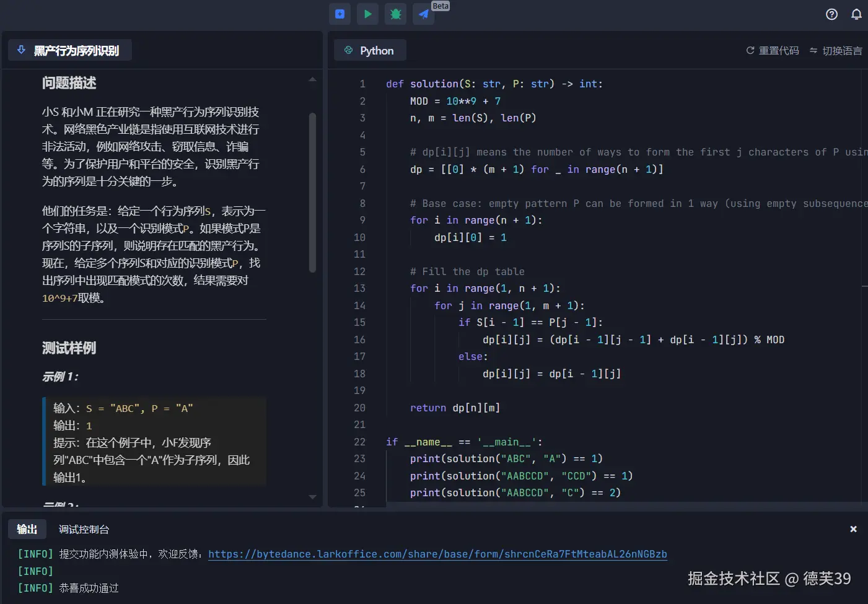Click the 'dp = [[0] * (m + 1)' line
This screenshot has height=604, width=868.
point(537,169)
